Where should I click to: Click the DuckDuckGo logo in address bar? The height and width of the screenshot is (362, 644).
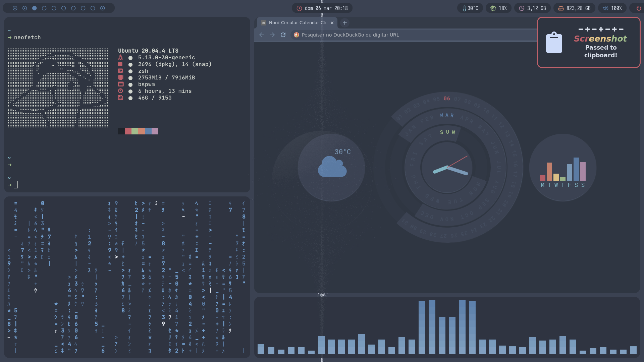[x=297, y=35]
